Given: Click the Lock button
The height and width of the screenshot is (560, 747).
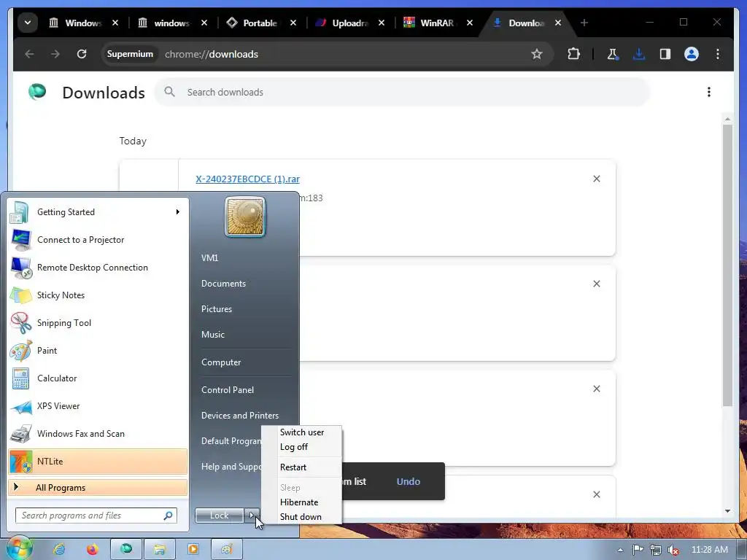Looking at the screenshot, I should [219, 516].
